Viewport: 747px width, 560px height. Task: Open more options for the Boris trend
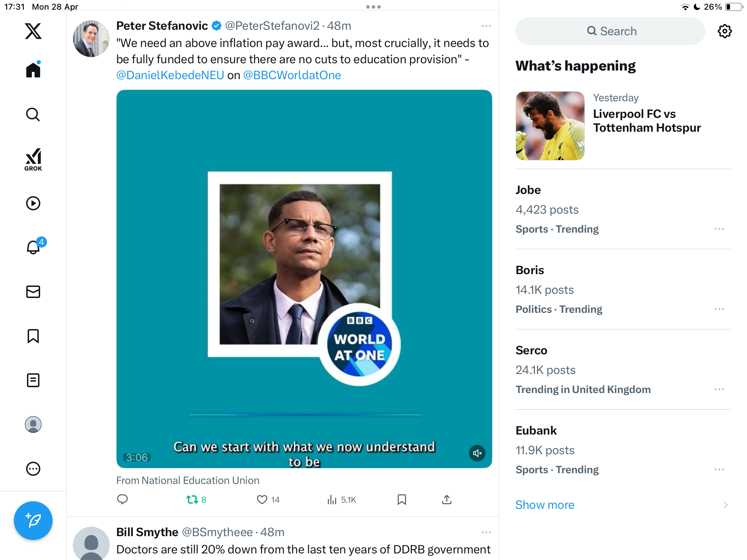coord(719,309)
